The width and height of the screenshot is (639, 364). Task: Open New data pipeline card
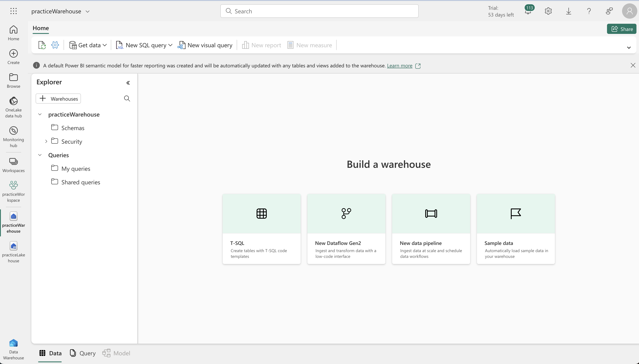[x=431, y=229]
